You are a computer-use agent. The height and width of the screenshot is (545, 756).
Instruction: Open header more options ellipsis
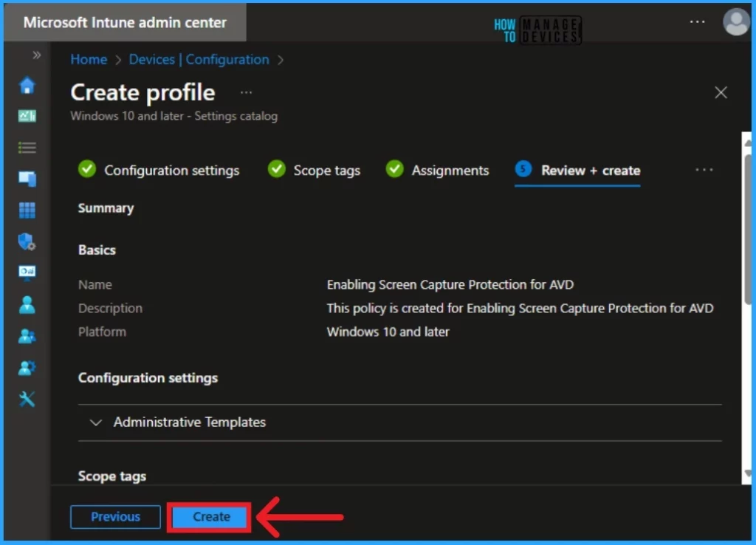697,21
